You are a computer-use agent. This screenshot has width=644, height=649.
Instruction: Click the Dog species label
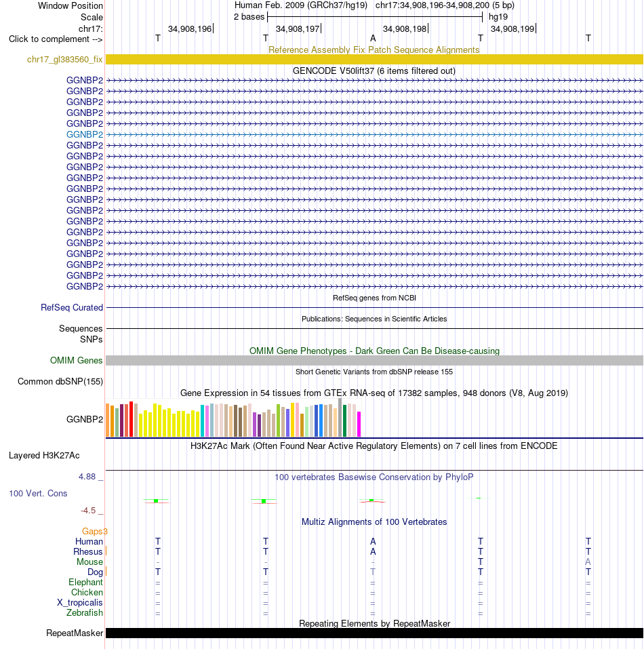pos(95,572)
